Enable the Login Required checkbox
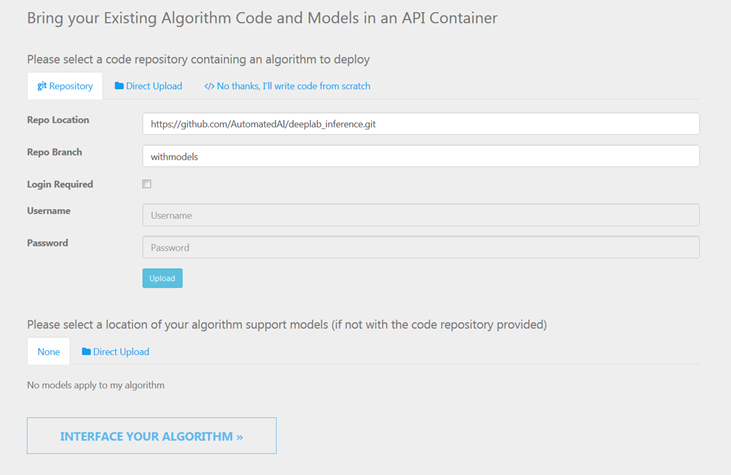The height and width of the screenshot is (475, 731). point(147,184)
